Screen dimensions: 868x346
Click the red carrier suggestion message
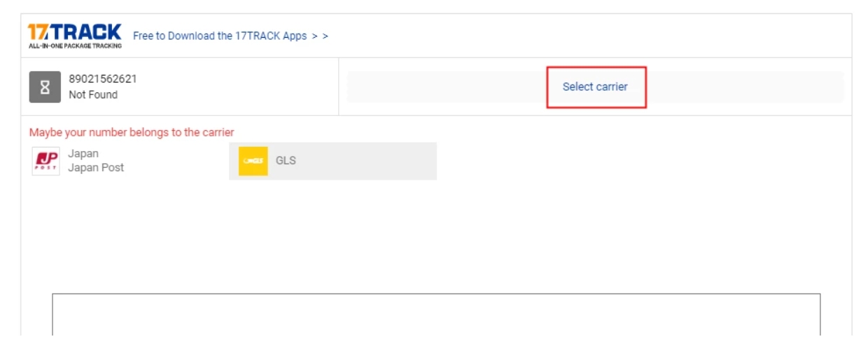pos(132,132)
